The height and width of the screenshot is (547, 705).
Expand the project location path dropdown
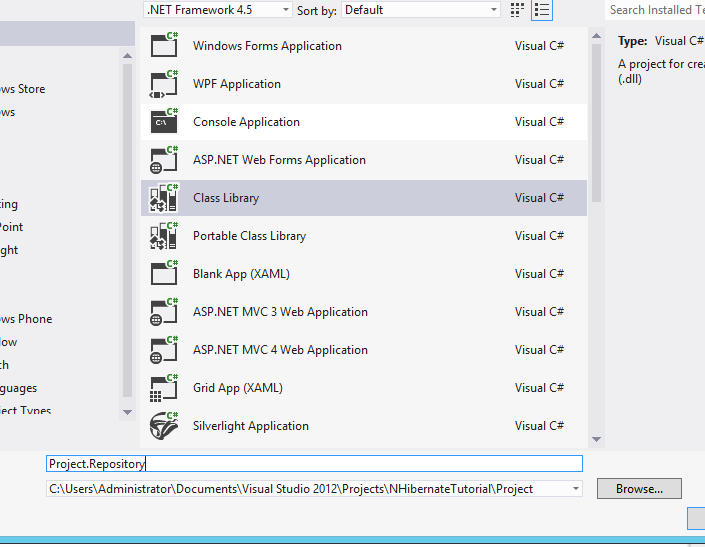(576, 489)
